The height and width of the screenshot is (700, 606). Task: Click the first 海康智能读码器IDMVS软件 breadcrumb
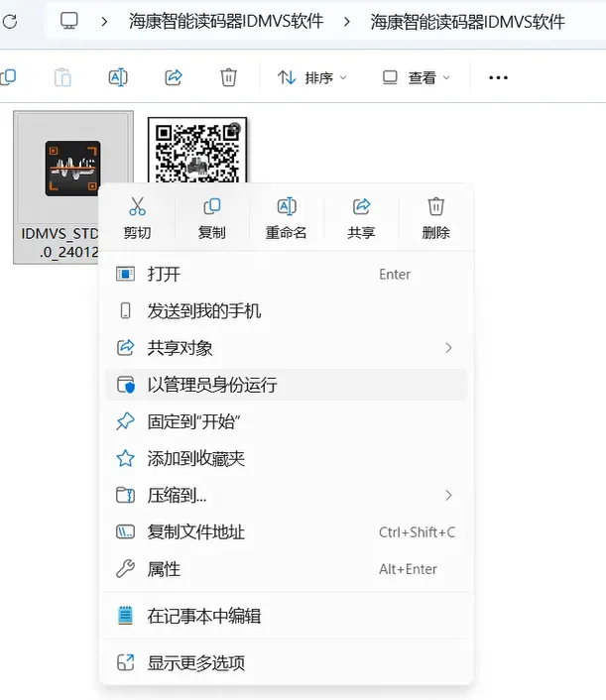click(226, 21)
